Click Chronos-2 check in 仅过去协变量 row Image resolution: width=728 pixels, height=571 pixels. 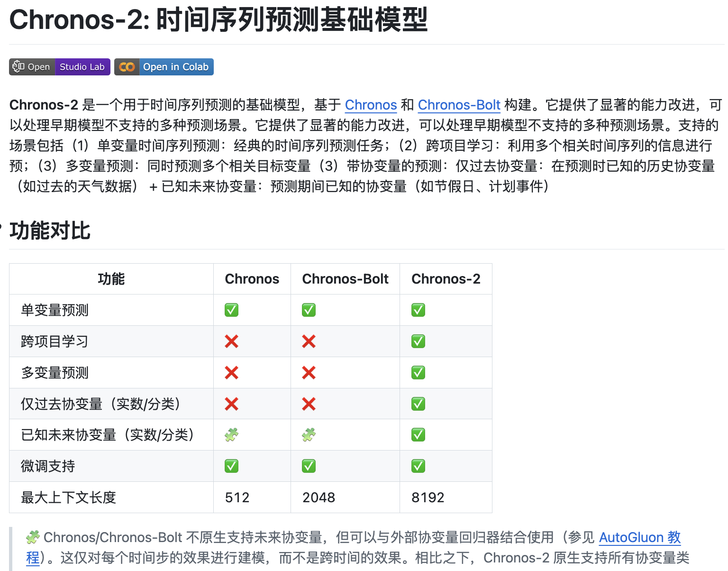click(418, 404)
